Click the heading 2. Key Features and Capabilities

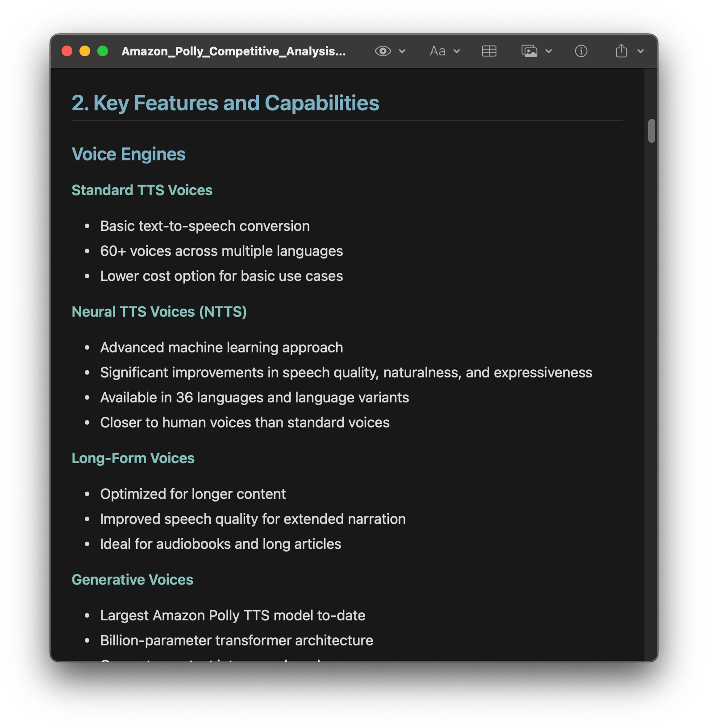coord(225,103)
